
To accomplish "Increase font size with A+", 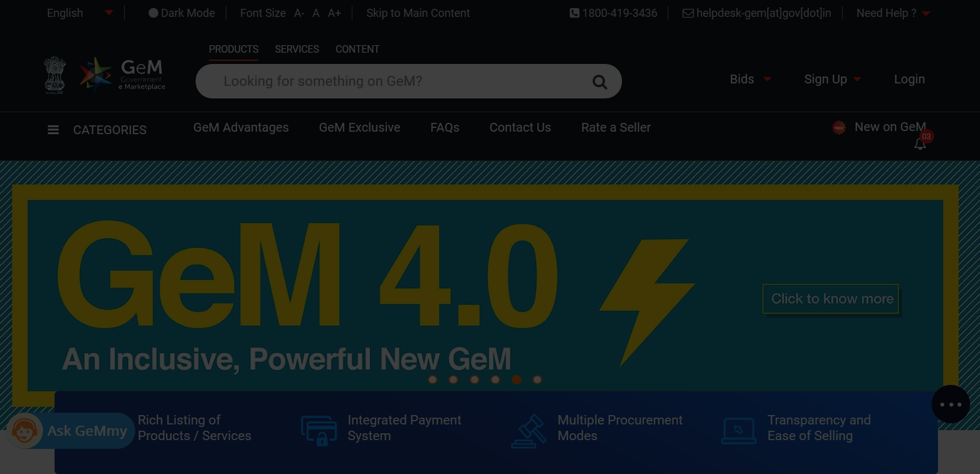I will tap(335, 13).
